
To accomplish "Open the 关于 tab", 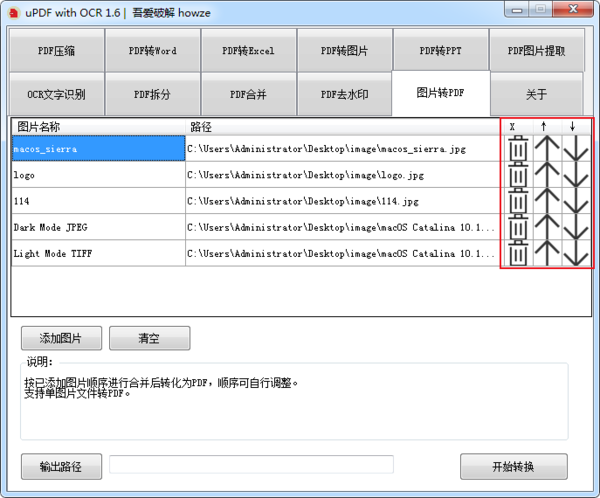I will point(537,94).
